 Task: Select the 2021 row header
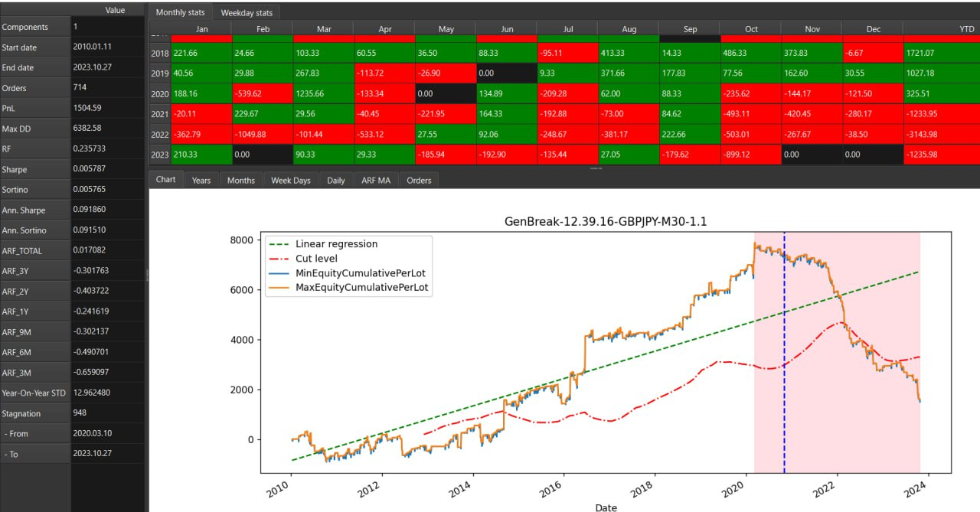click(x=160, y=114)
